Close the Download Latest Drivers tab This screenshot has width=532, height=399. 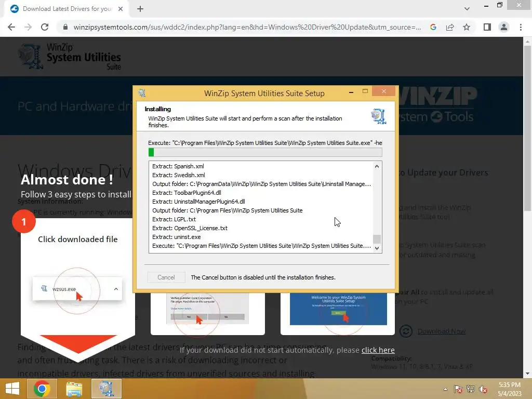click(x=121, y=9)
